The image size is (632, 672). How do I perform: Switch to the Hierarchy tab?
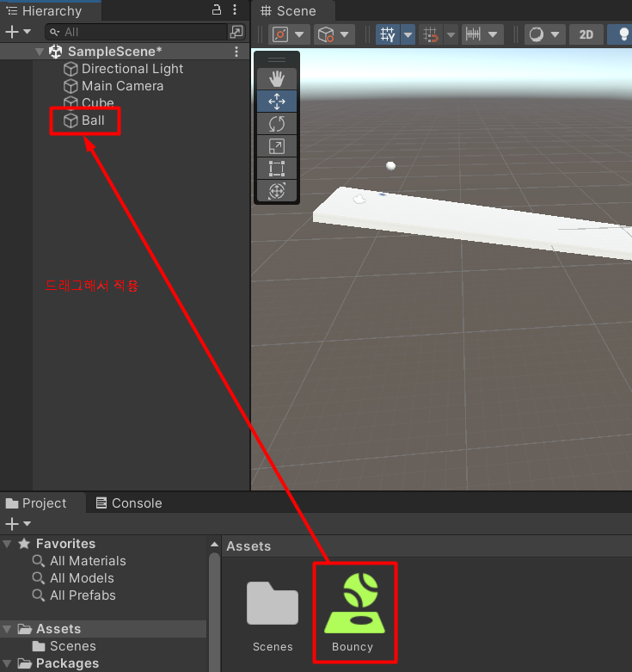(51, 10)
